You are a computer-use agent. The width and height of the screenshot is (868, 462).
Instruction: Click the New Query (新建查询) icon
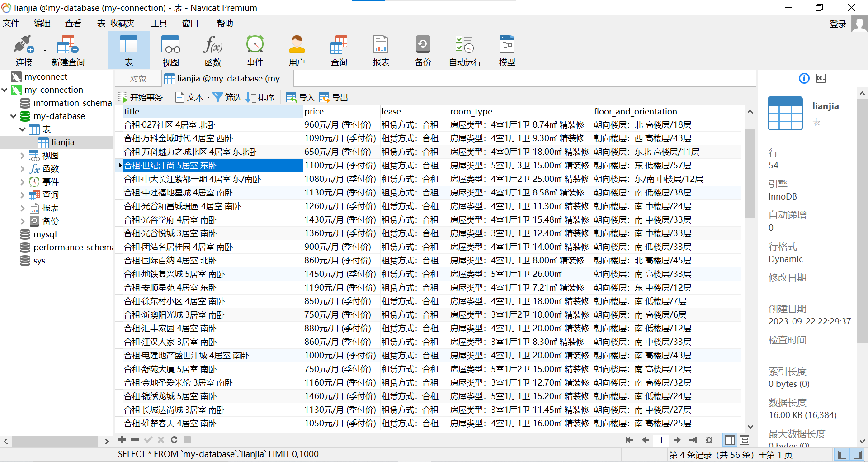tap(68, 50)
